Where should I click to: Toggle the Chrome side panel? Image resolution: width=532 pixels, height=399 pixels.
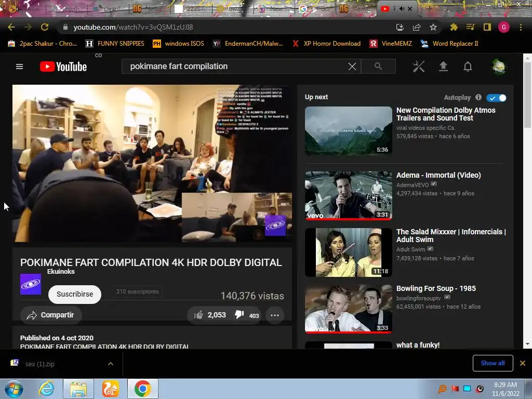click(x=487, y=27)
